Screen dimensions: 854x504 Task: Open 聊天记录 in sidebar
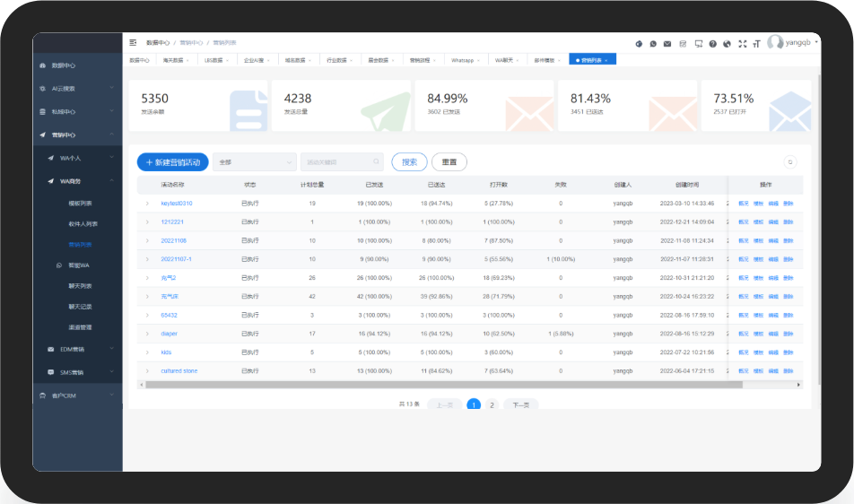coord(80,307)
